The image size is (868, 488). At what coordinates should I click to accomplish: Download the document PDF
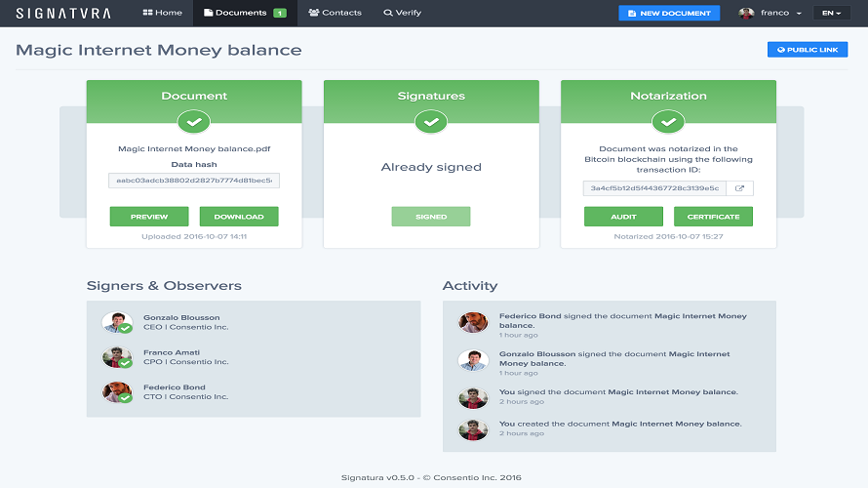[239, 217]
